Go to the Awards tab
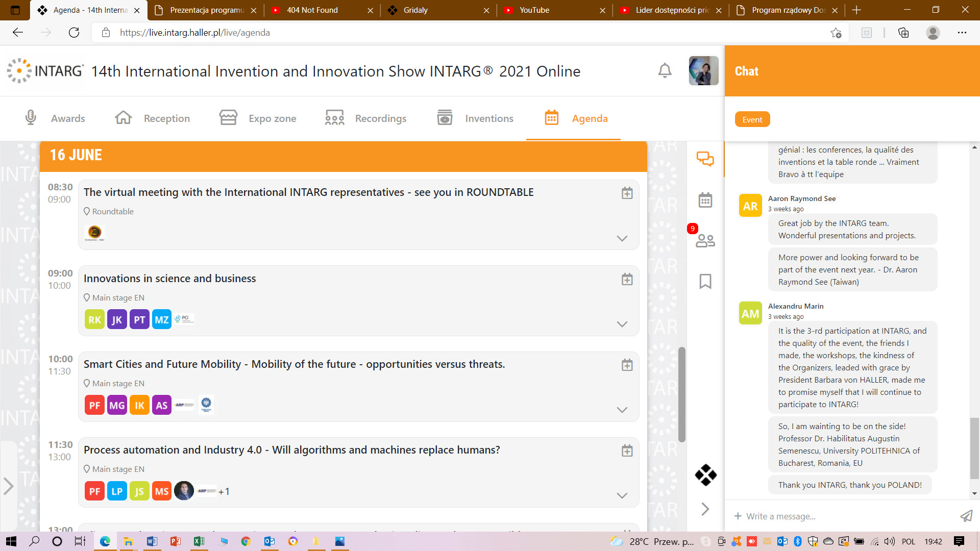 pos(55,118)
